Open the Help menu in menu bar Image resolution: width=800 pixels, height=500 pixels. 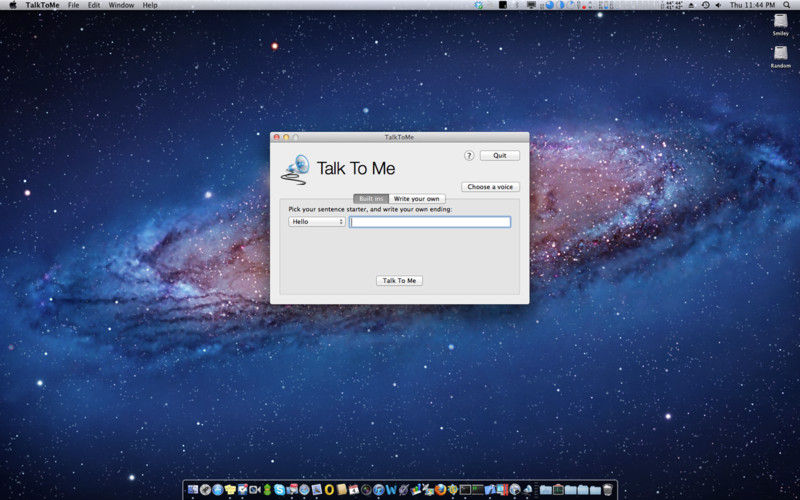(150, 5)
